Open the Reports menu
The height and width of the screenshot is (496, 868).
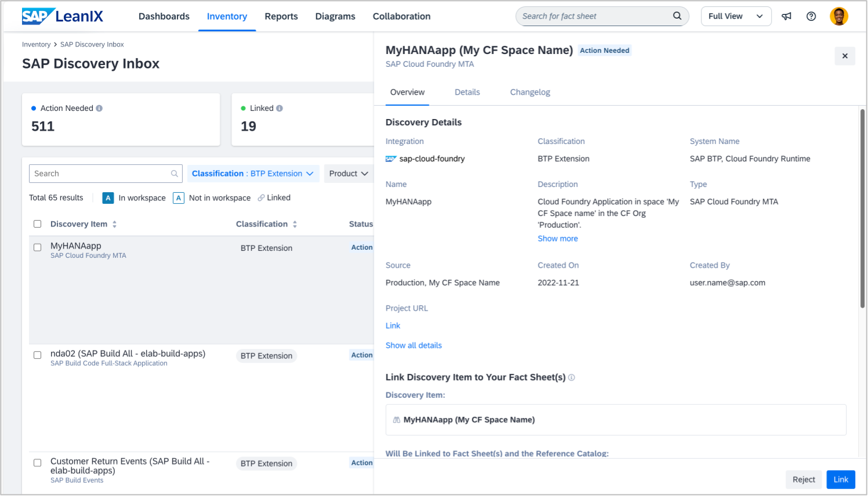coord(281,16)
